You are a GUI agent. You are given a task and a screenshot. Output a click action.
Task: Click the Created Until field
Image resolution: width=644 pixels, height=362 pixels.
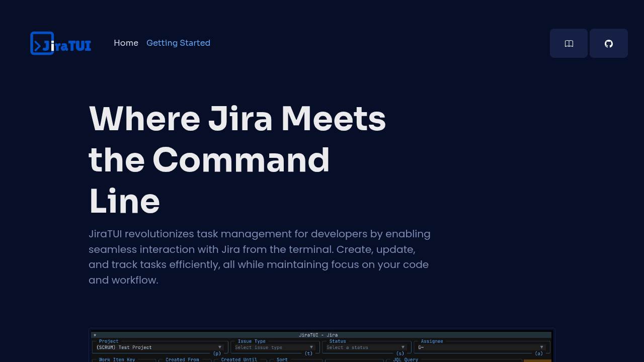(240, 360)
